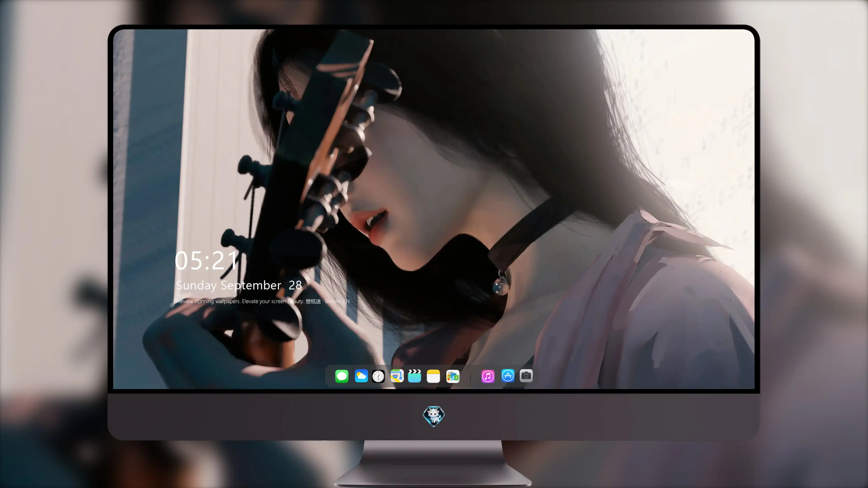Open the gray Camera app in dock
This screenshot has width=868, height=488.
526,375
